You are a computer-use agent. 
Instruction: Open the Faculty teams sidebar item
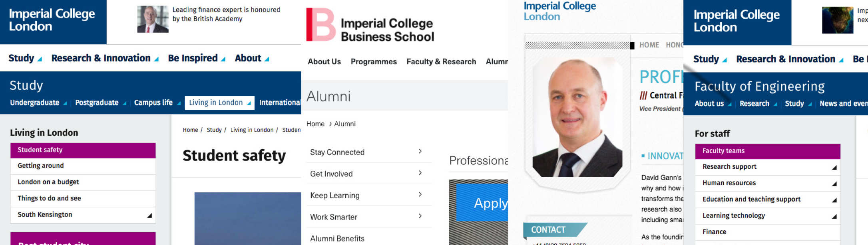click(x=723, y=151)
